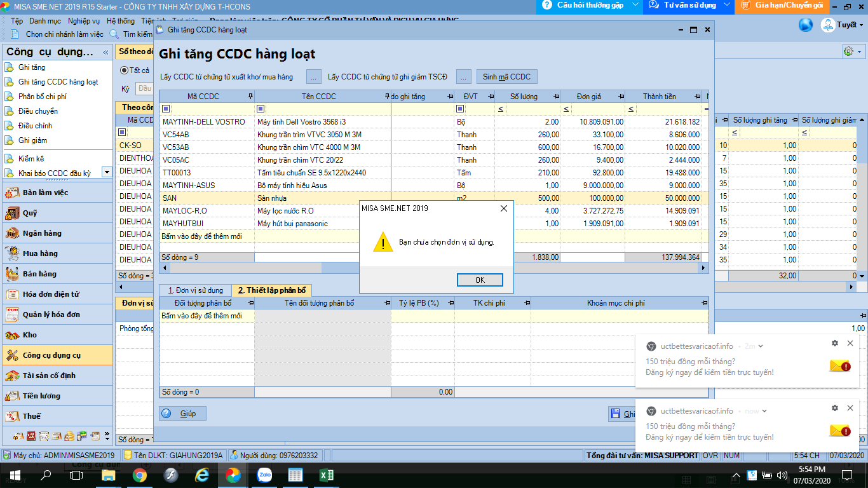Open Quản lý hóa đơn module

[x=57, y=315]
